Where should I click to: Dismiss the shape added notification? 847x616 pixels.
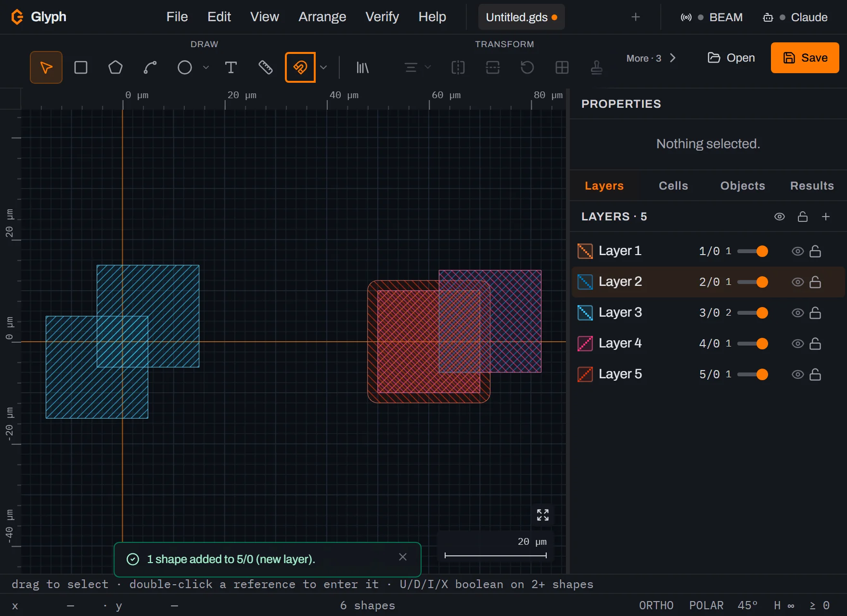[403, 557]
